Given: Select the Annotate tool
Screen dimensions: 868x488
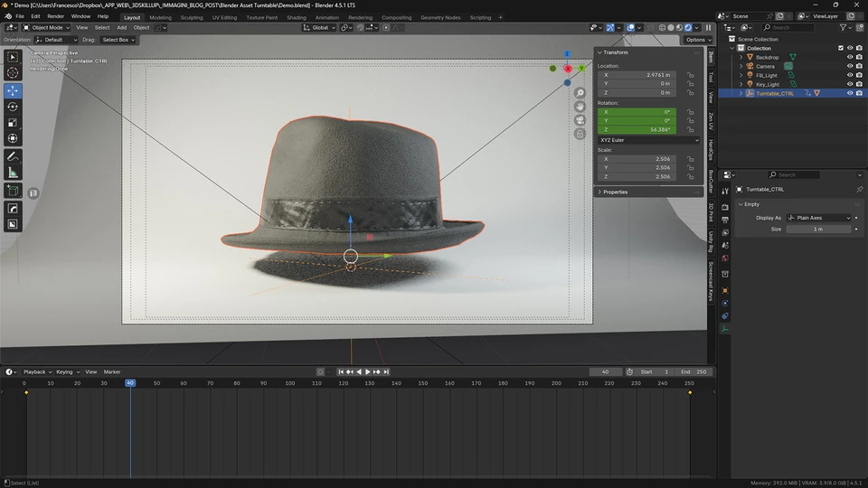Looking at the screenshot, I should 13,157.
